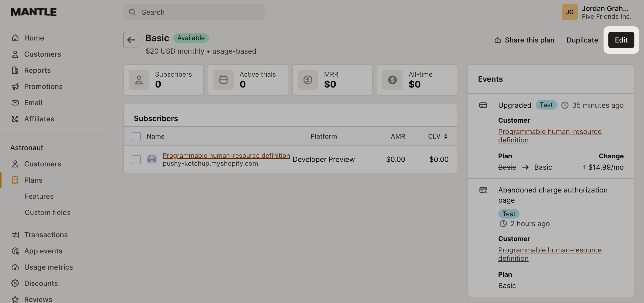The height and width of the screenshot is (303, 644).
Task: Click the Usage metrics gauge icon
Action: click(x=15, y=267)
